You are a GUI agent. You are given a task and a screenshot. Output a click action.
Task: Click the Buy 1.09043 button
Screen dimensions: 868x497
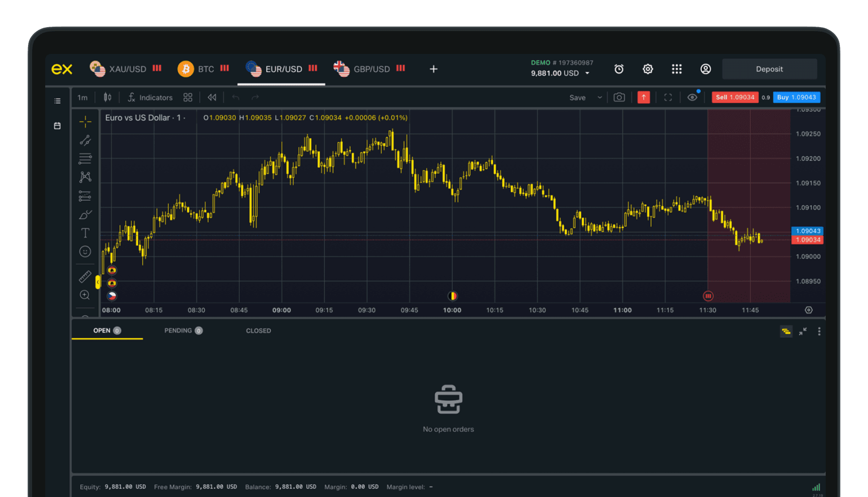tap(796, 97)
